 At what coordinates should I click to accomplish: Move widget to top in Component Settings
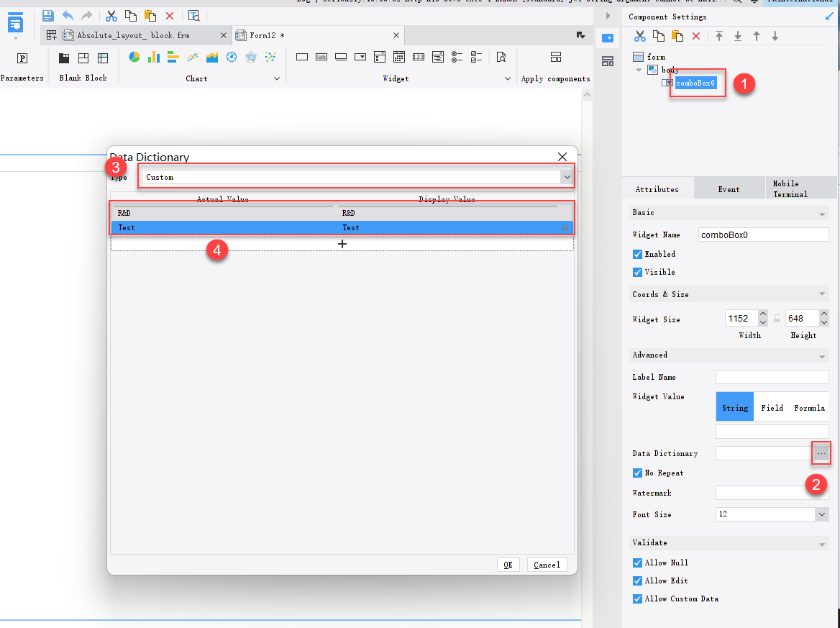(x=719, y=36)
